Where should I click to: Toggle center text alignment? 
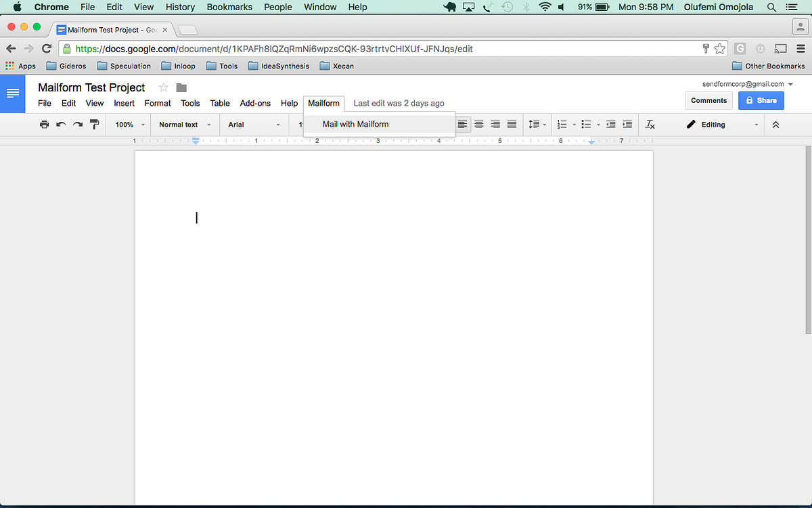pyautogui.click(x=479, y=125)
